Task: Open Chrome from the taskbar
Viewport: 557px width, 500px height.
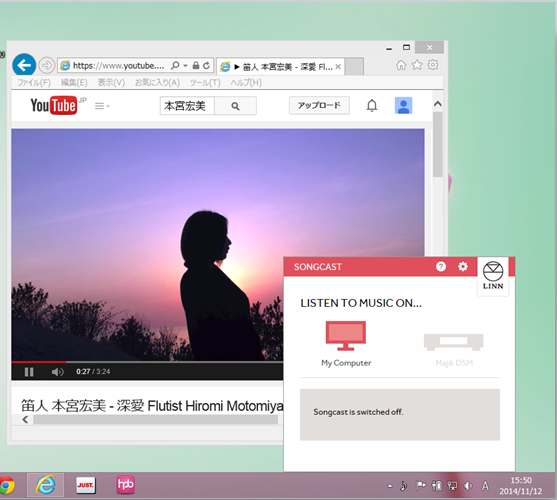Action: 6,485
